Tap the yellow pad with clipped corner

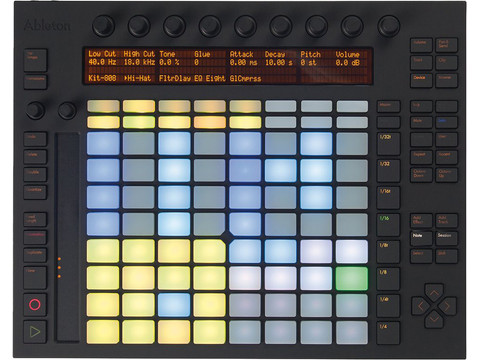point(209,251)
